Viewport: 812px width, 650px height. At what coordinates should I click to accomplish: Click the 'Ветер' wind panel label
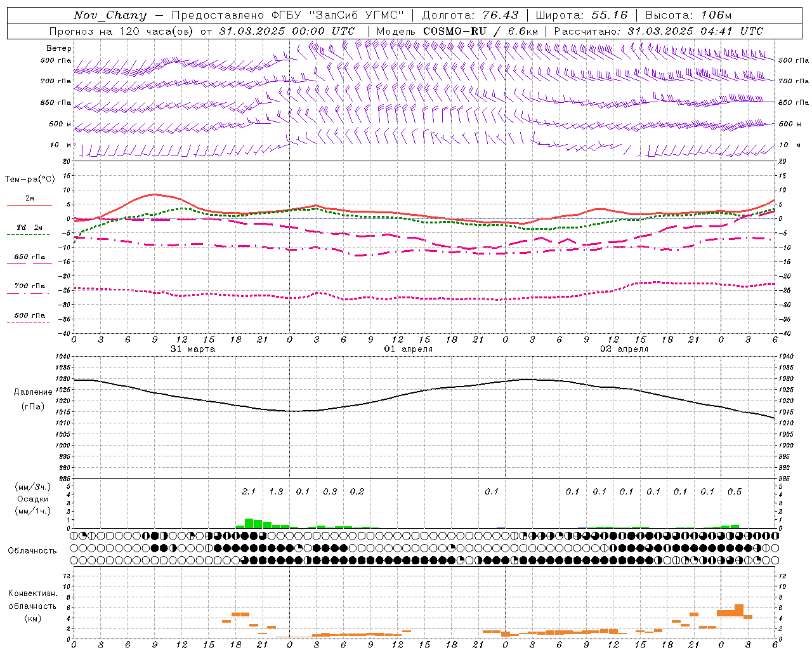[x=59, y=48]
